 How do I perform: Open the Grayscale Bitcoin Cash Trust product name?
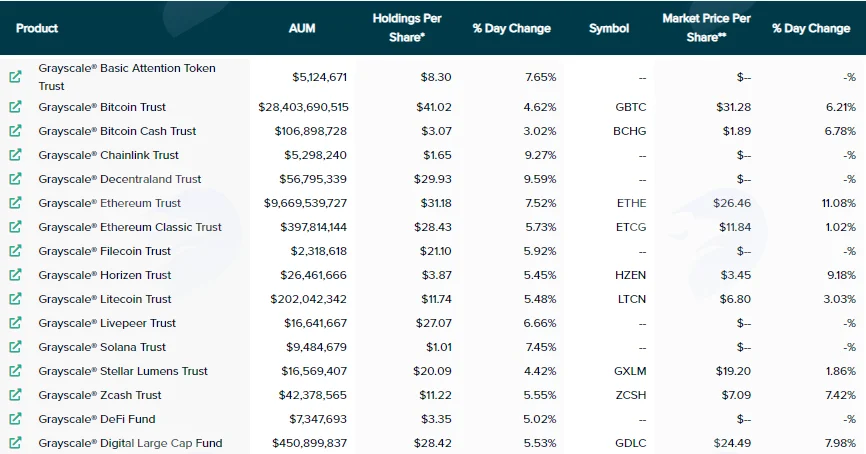pos(117,131)
